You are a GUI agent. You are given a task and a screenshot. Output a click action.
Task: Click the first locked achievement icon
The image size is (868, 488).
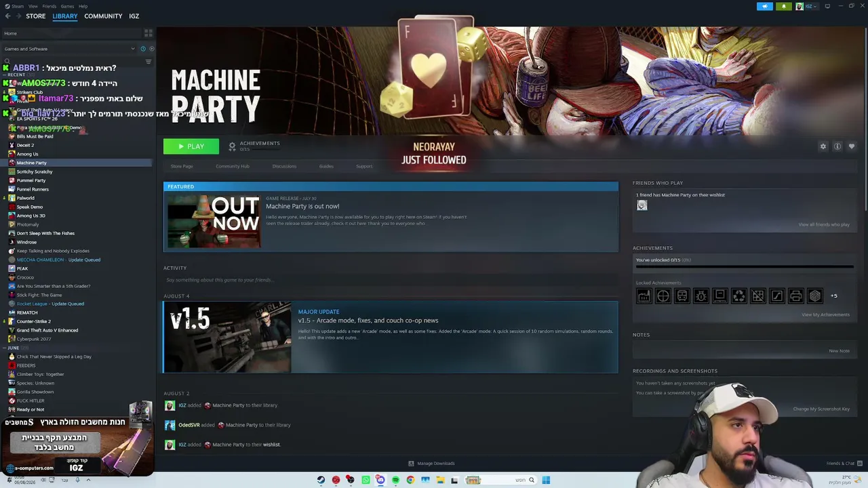(644, 296)
